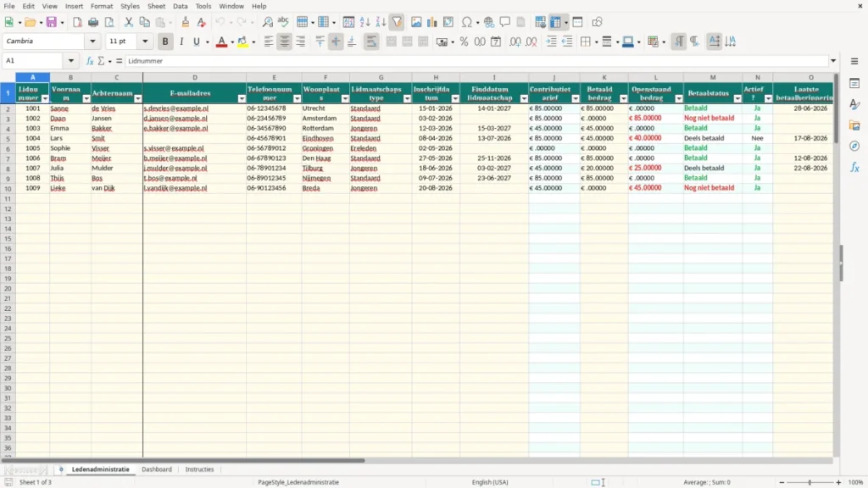
Task: Apply the yellow background color swatch
Action: (x=242, y=42)
